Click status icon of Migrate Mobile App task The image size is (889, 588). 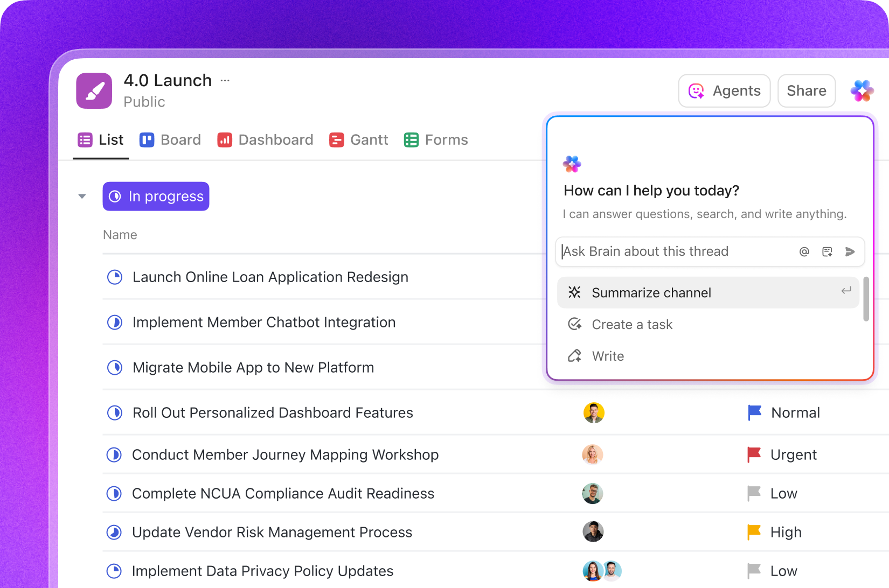(x=115, y=368)
